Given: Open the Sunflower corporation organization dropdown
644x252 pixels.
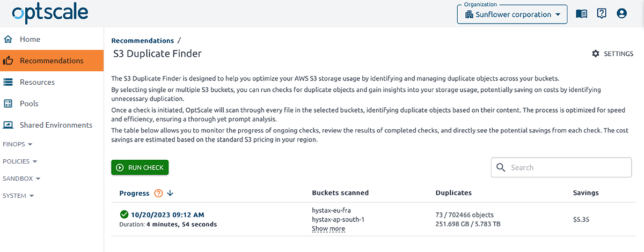Looking at the screenshot, I should point(512,14).
